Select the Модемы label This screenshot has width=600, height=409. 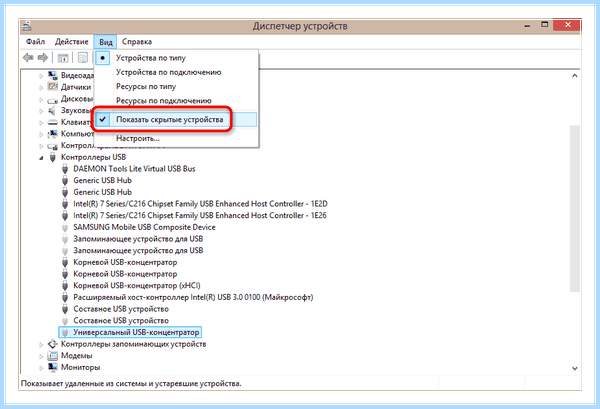(77, 356)
